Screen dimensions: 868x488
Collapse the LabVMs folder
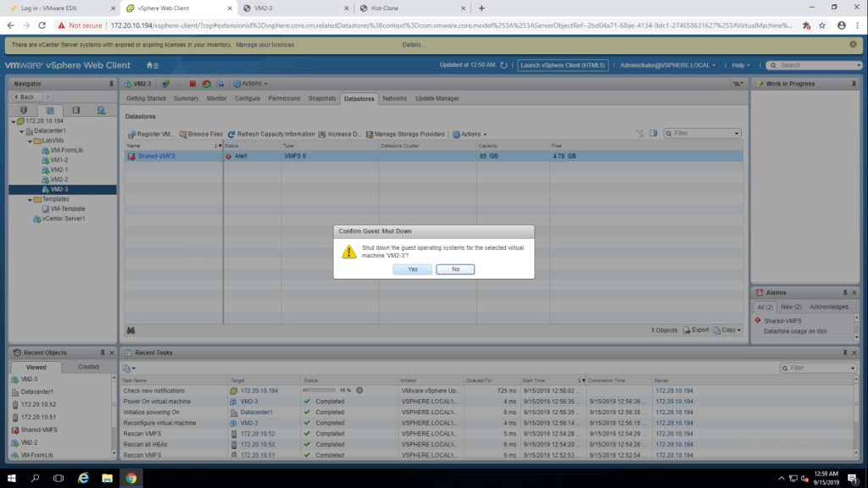click(x=30, y=141)
